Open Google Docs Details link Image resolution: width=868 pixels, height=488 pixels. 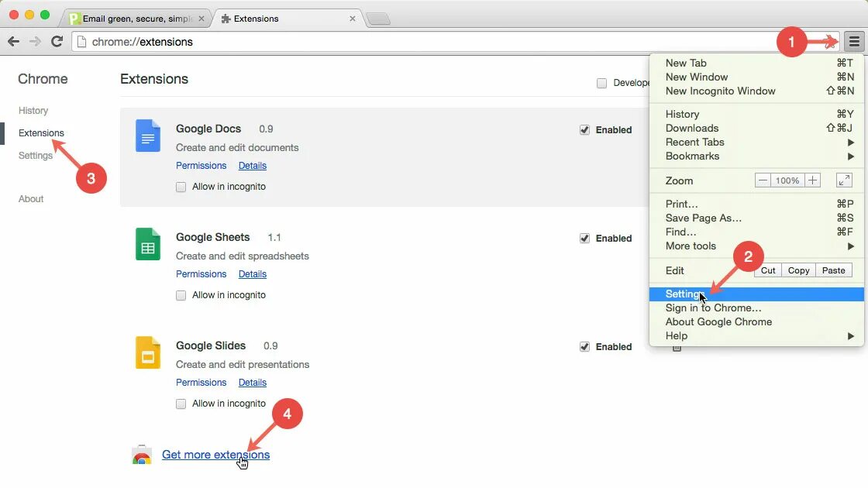pyautogui.click(x=253, y=166)
